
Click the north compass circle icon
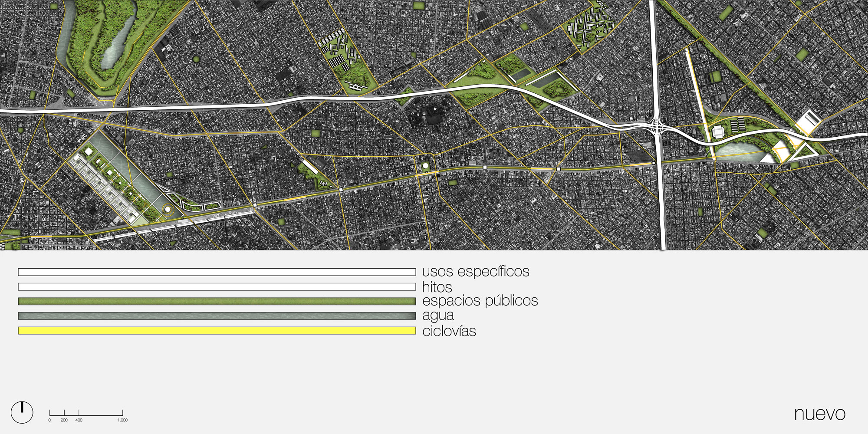click(x=22, y=412)
